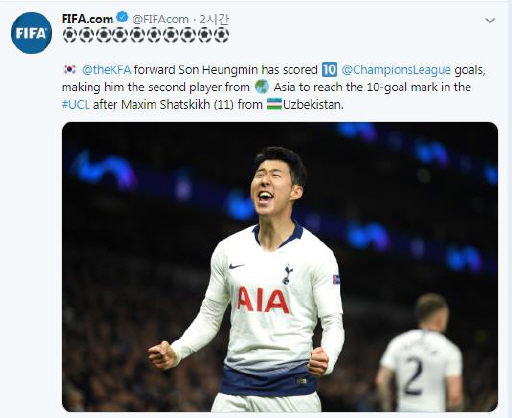The width and height of the screenshot is (512, 418).
Task: Click the keycap 10 emoji icon
Action: click(x=329, y=69)
